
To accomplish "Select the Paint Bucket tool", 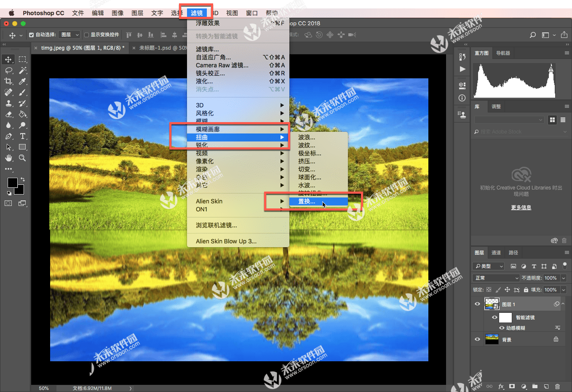I will [23, 114].
